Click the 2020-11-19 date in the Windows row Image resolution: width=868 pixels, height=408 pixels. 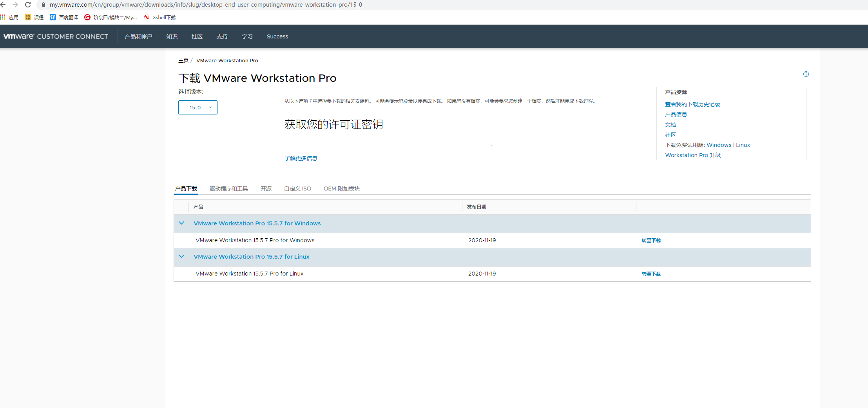[x=482, y=240]
